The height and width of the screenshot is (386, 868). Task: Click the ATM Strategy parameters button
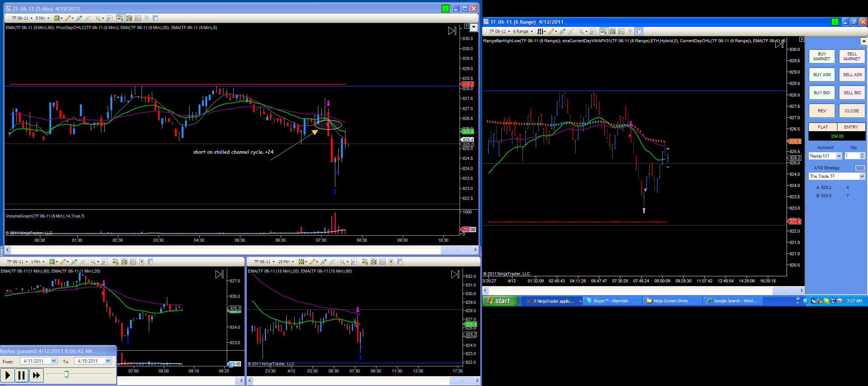click(x=860, y=168)
